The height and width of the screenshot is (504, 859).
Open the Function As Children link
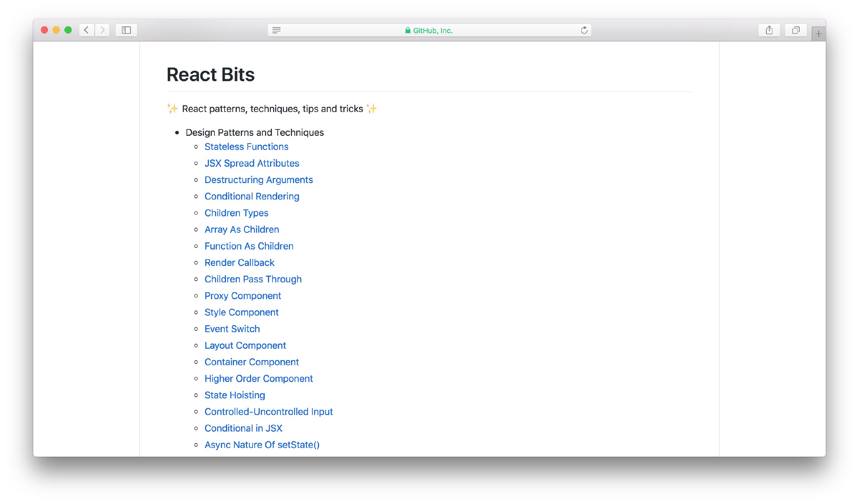click(x=249, y=246)
